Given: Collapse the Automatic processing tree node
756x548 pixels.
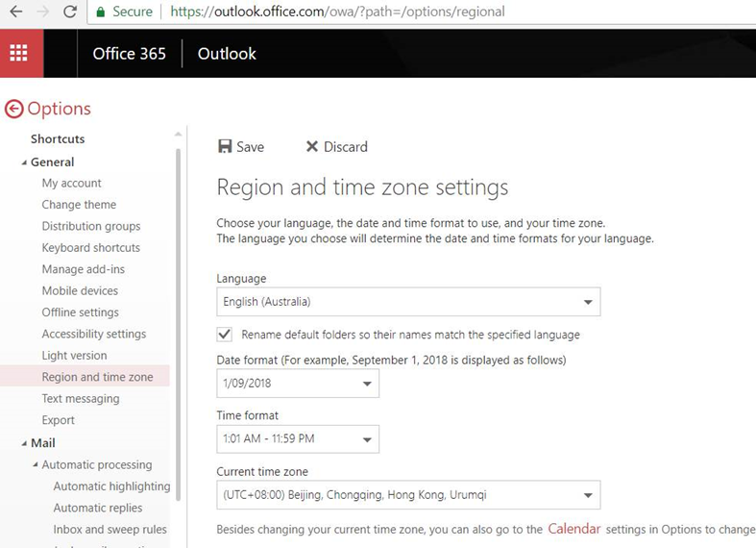Looking at the screenshot, I should coord(36,465).
